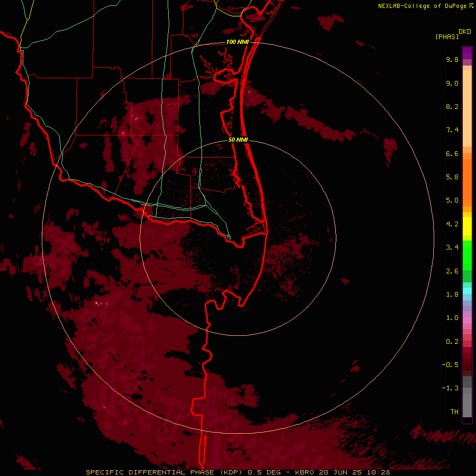Click the 7.4 color scale value

pyautogui.click(x=452, y=130)
